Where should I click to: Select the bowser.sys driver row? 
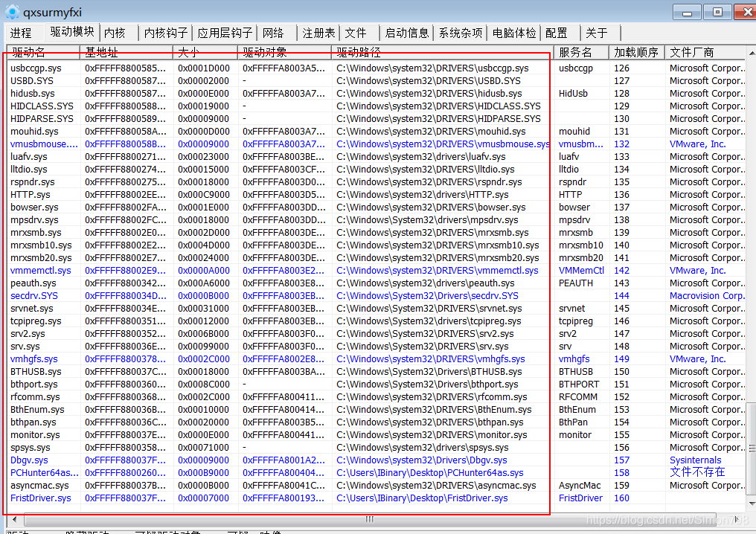click(x=377, y=208)
